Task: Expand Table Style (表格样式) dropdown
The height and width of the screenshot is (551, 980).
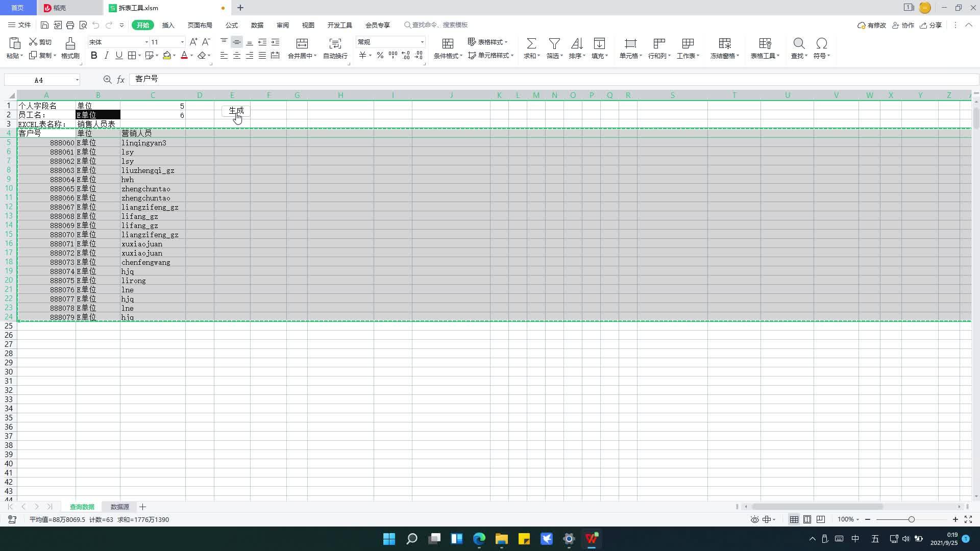Action: click(x=506, y=42)
